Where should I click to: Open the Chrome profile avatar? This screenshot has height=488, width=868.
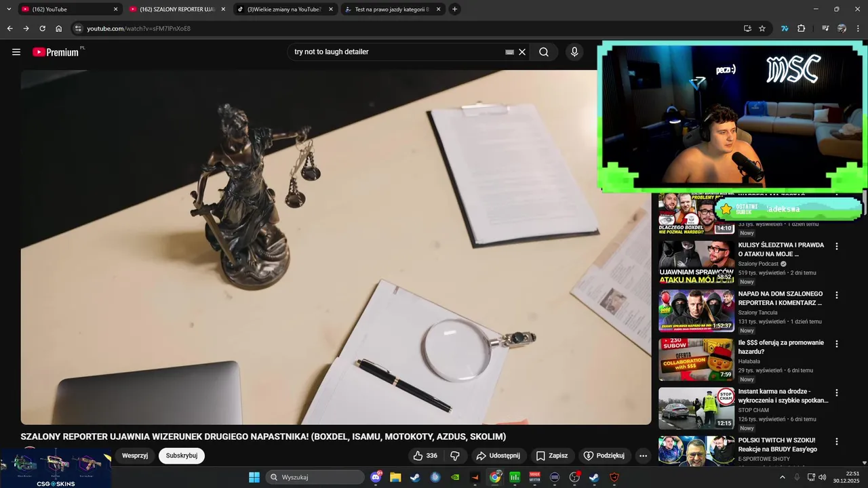point(842,28)
